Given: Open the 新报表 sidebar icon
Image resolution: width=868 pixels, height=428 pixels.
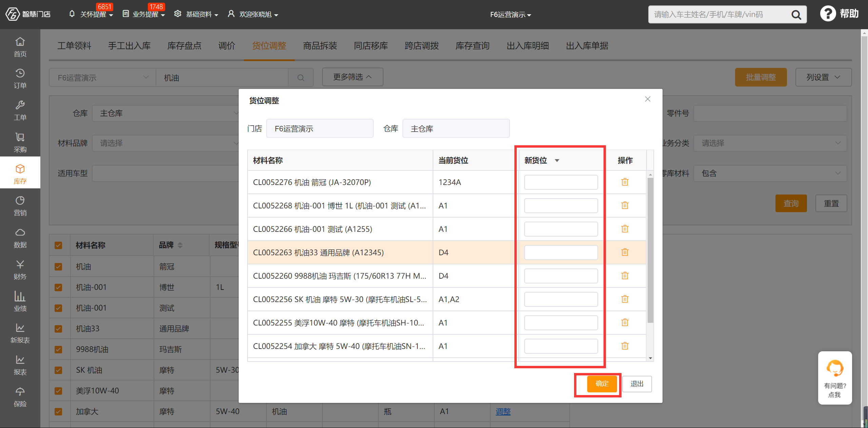Looking at the screenshot, I should 20,333.
